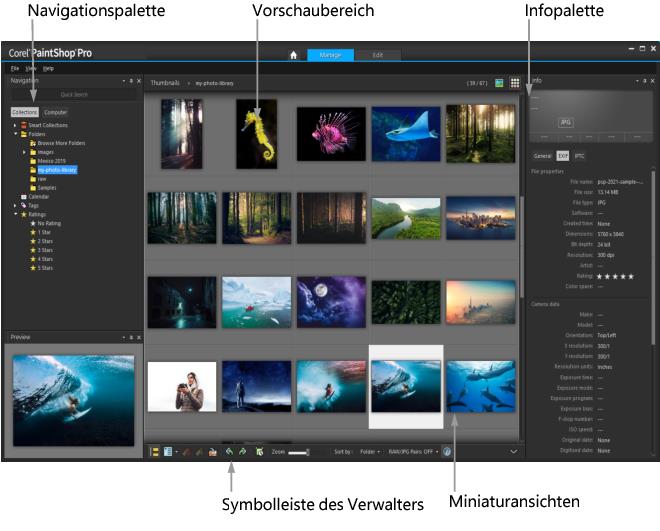
Task: Select Browse More Folders link
Action: [x=60, y=143]
